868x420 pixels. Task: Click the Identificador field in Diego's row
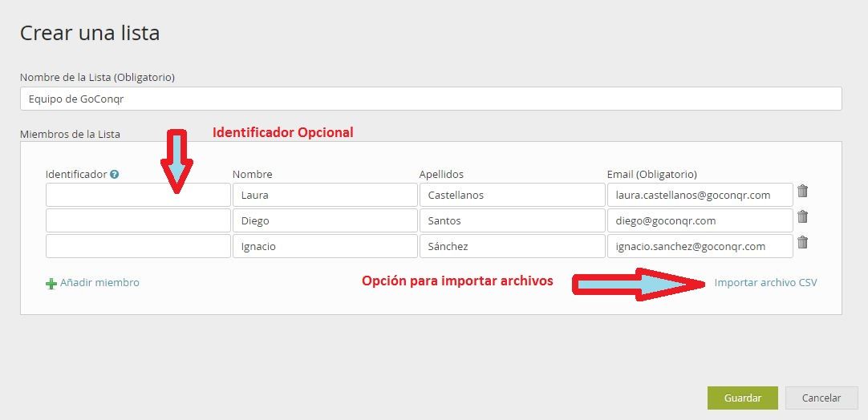[138, 220]
